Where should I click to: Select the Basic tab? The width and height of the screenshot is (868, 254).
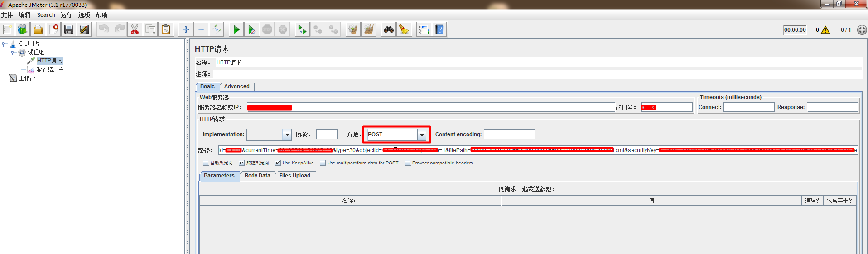point(207,86)
